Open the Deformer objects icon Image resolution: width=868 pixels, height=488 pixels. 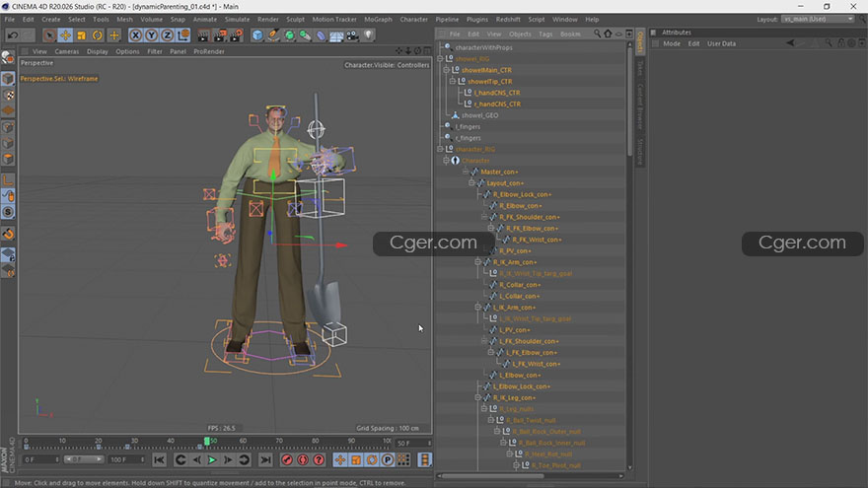point(322,35)
